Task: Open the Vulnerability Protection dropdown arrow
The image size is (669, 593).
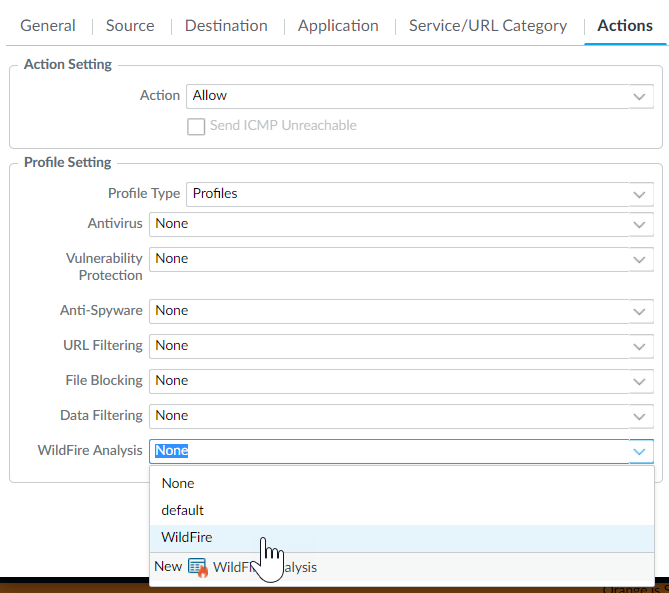Action: [640, 259]
